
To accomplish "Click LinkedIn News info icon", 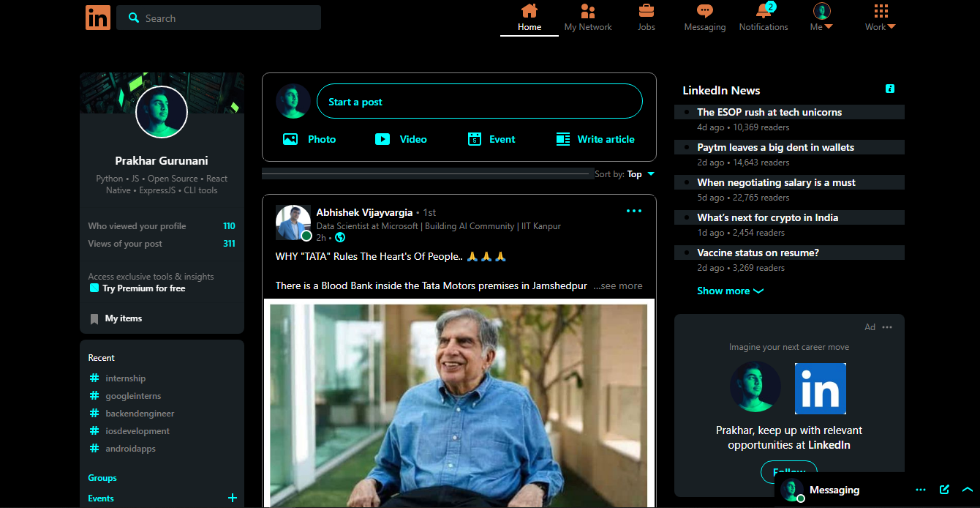I will tap(890, 89).
